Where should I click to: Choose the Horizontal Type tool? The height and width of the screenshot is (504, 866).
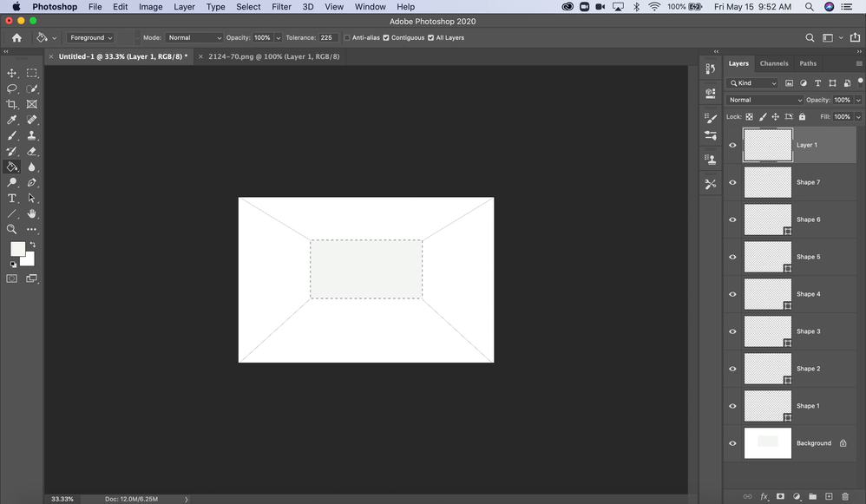pyautogui.click(x=12, y=198)
